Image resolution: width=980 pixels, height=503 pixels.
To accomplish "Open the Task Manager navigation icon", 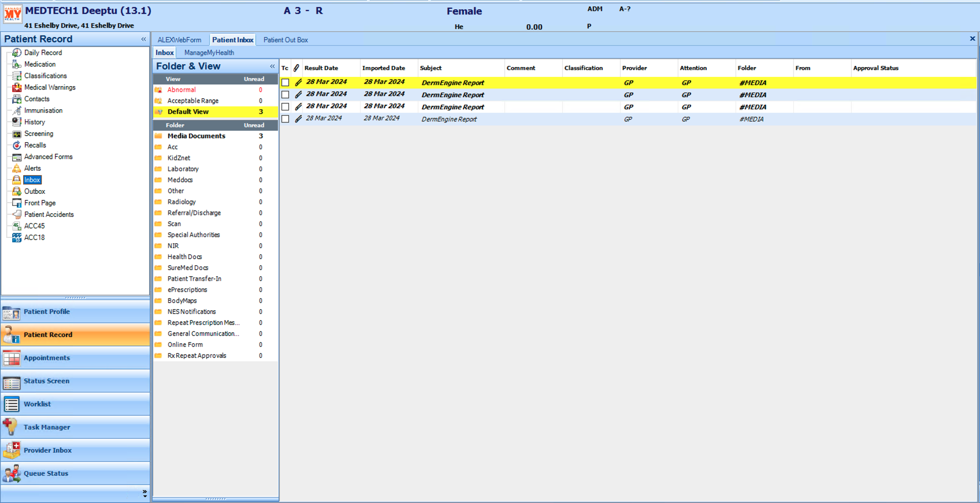I will click(11, 427).
